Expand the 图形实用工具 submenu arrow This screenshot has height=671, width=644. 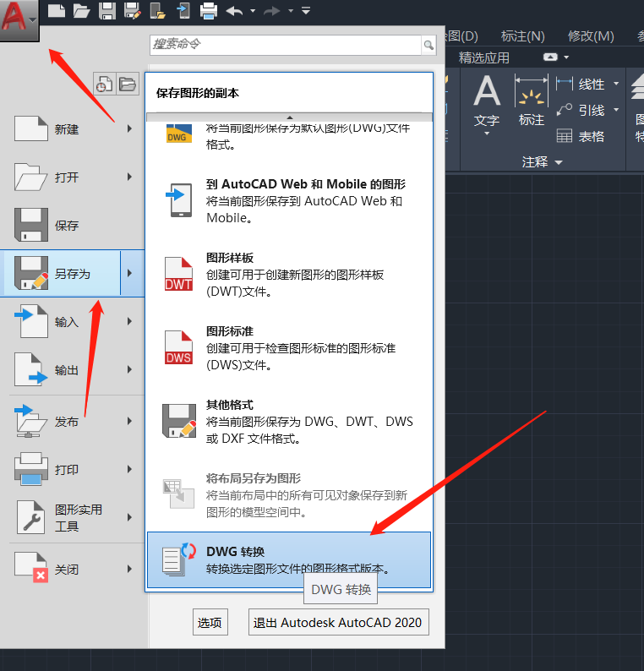click(129, 517)
